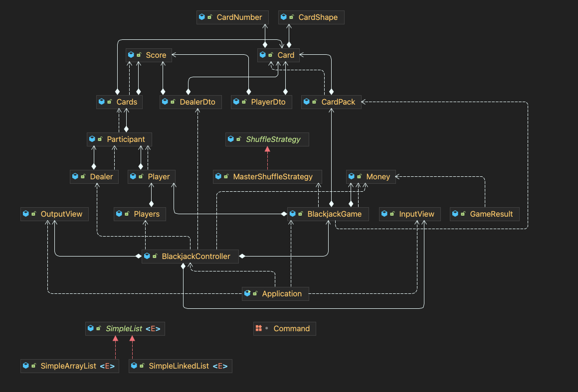Click the runnable class icon beside Application
The height and width of the screenshot is (392, 578).
pos(247,294)
